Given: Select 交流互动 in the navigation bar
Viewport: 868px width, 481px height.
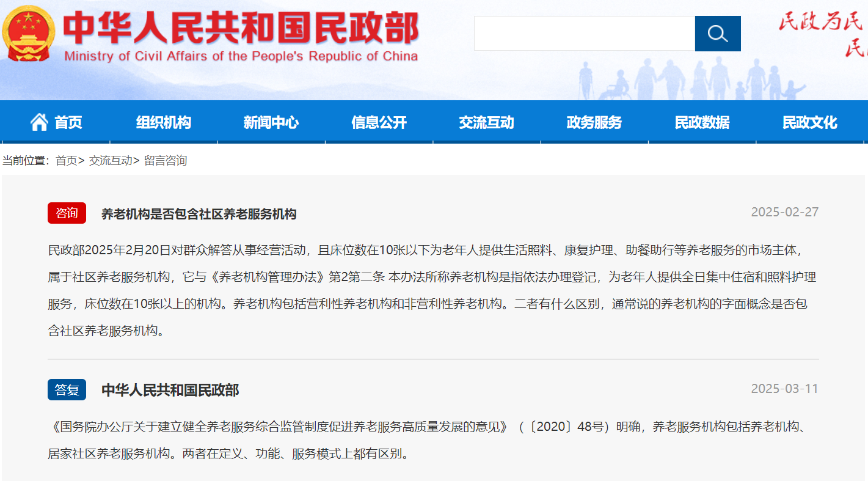Looking at the screenshot, I should tap(487, 122).
